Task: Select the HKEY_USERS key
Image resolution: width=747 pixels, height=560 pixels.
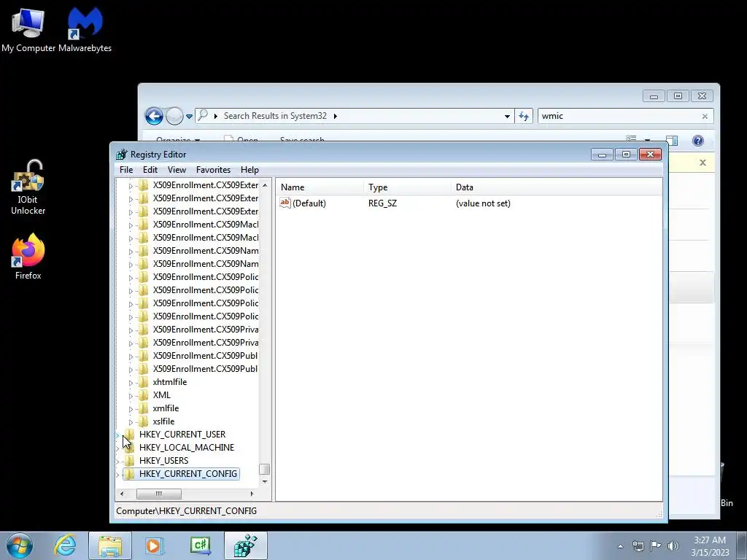Action: click(163, 461)
